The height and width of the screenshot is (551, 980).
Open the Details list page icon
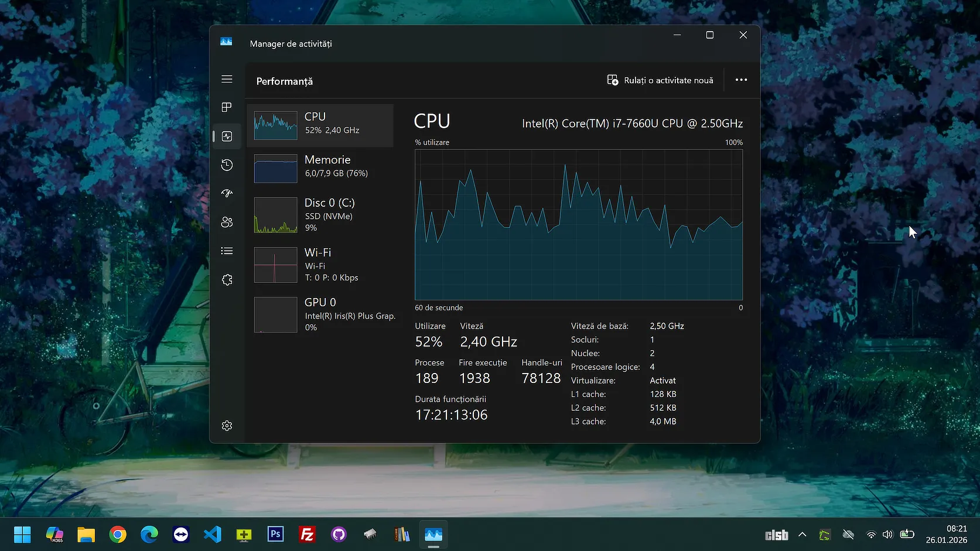click(227, 251)
